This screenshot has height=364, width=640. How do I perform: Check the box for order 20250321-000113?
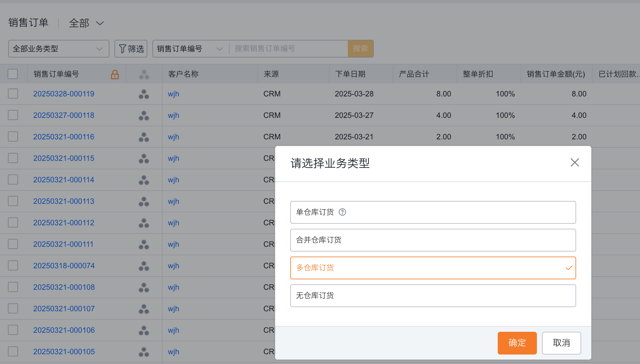click(x=13, y=201)
